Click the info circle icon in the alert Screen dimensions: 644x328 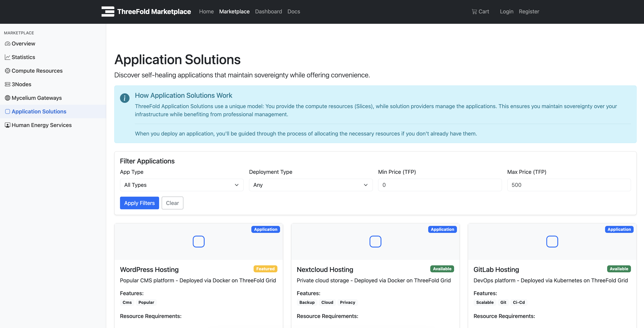(x=125, y=98)
